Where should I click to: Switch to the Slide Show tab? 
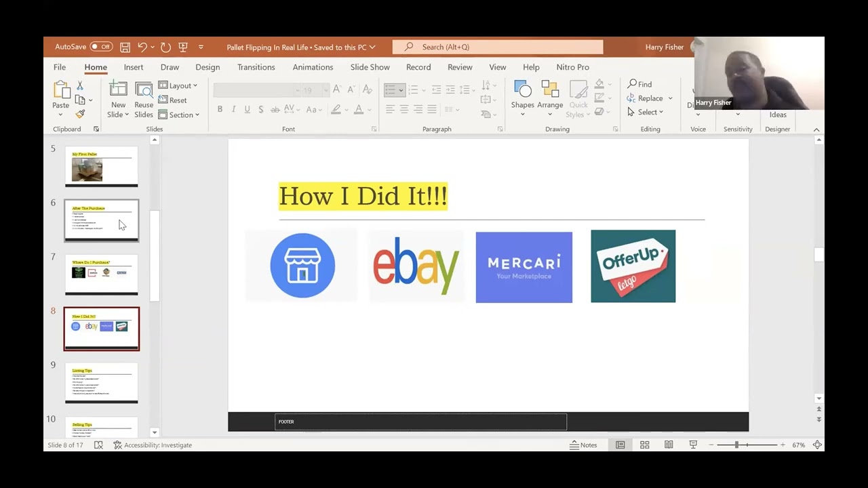tap(370, 67)
